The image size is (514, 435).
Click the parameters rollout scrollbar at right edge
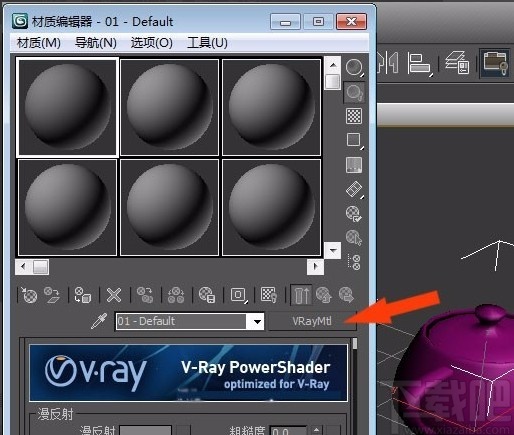(x=354, y=344)
